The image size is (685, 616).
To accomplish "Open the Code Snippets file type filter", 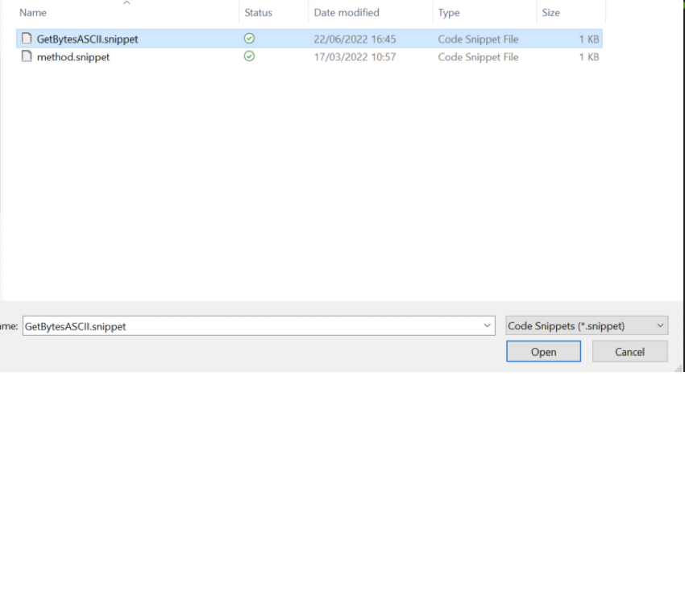I will pyautogui.click(x=587, y=325).
